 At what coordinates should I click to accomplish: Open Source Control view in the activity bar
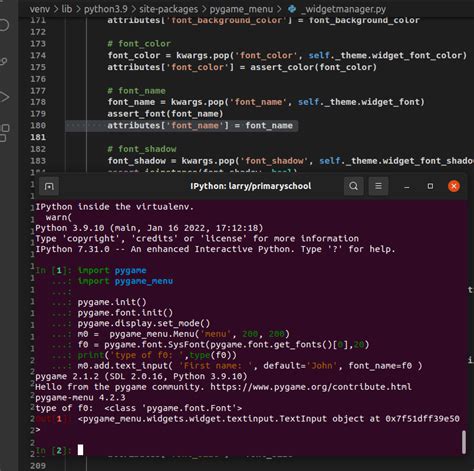tap(4, 61)
